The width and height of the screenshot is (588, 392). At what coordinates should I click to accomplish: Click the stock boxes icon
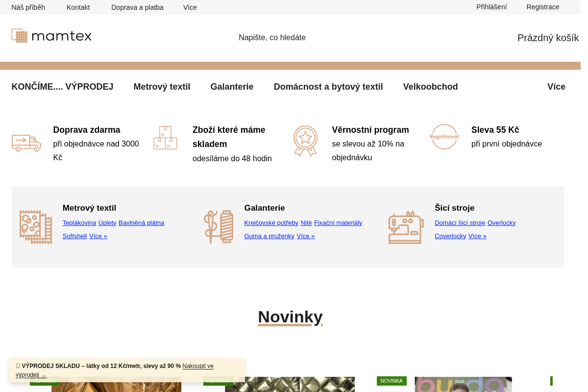click(165, 138)
